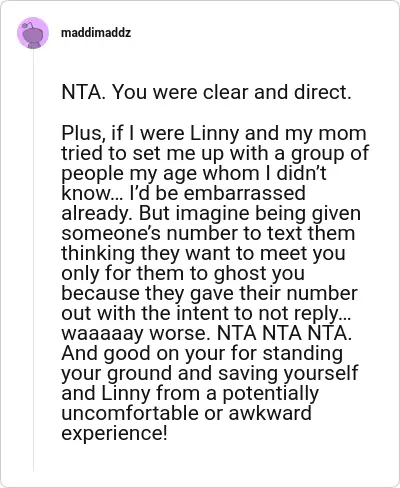Click the line 'people my age whom I didn't'

coord(194,173)
